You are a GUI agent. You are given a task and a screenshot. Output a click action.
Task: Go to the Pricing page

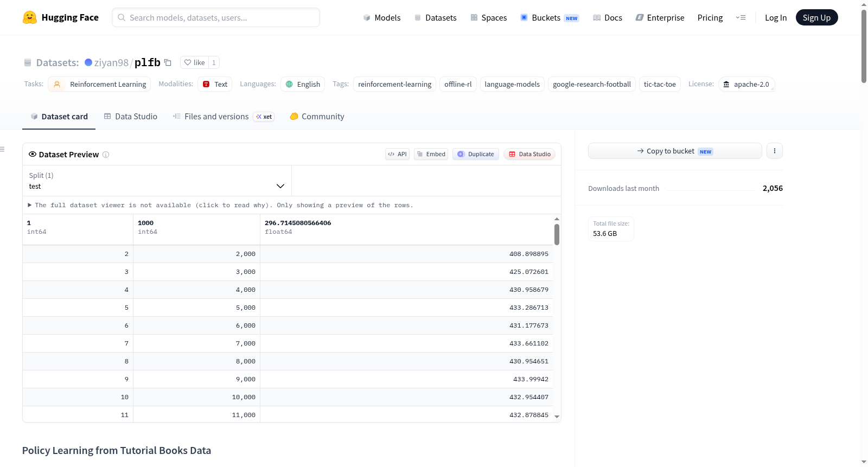[710, 17]
